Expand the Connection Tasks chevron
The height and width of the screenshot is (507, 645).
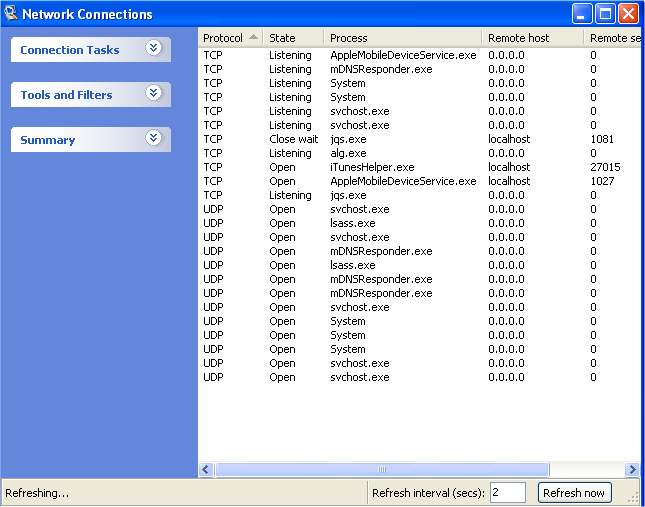pos(153,49)
